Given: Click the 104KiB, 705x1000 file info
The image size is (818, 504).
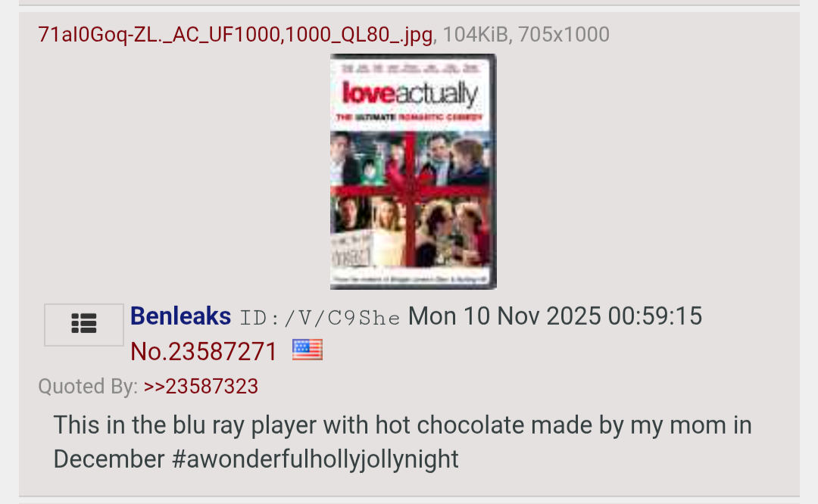Looking at the screenshot, I should click(526, 34).
